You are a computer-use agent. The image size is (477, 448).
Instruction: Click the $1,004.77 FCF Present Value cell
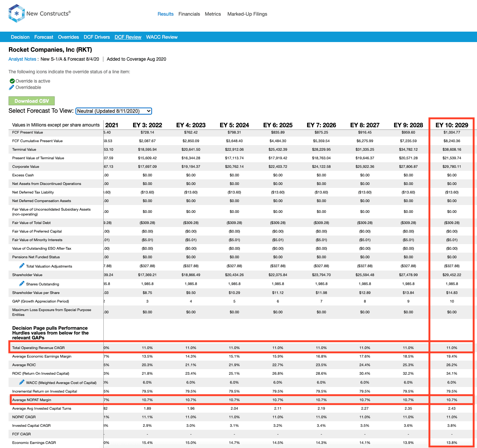click(452, 132)
